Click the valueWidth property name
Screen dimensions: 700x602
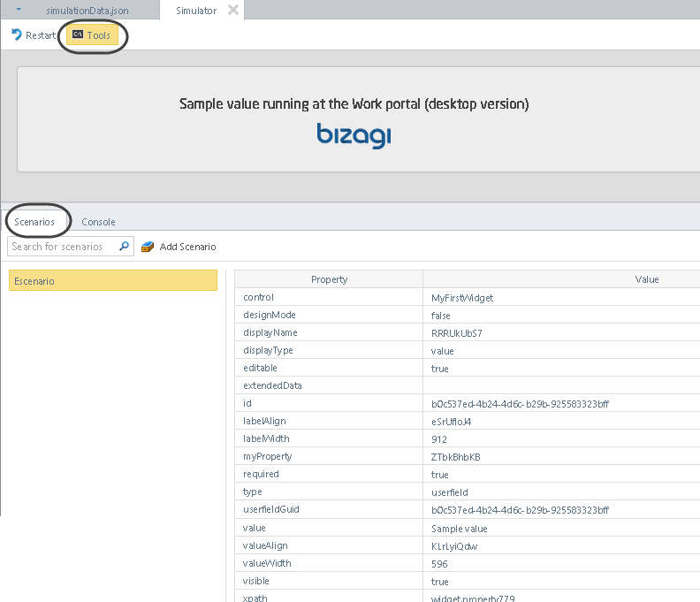267,563
